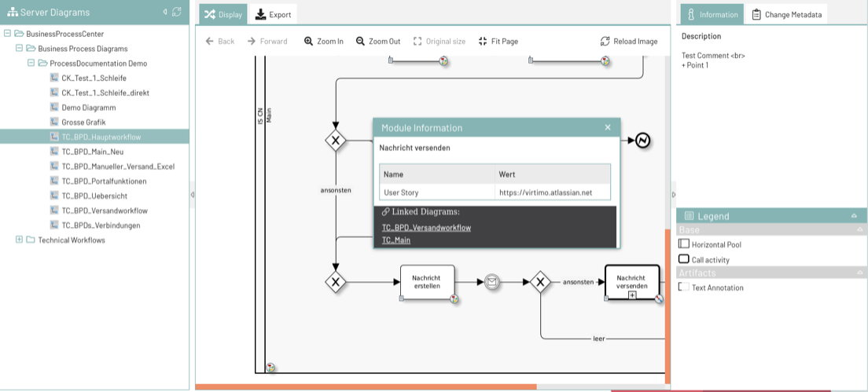Screen dimensions: 868x392
Task: Click the Reload Image icon
Action: [x=605, y=42]
